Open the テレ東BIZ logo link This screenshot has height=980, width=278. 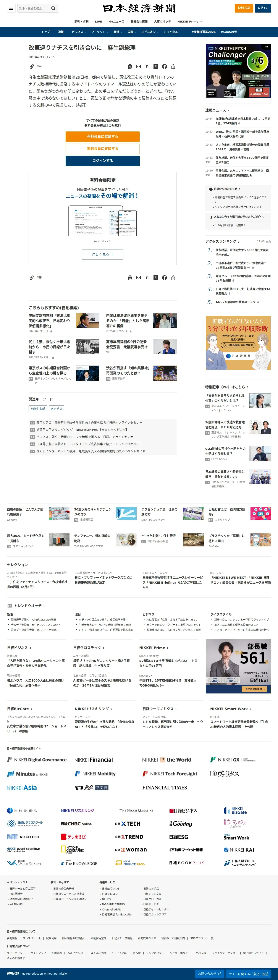[x=73, y=837]
